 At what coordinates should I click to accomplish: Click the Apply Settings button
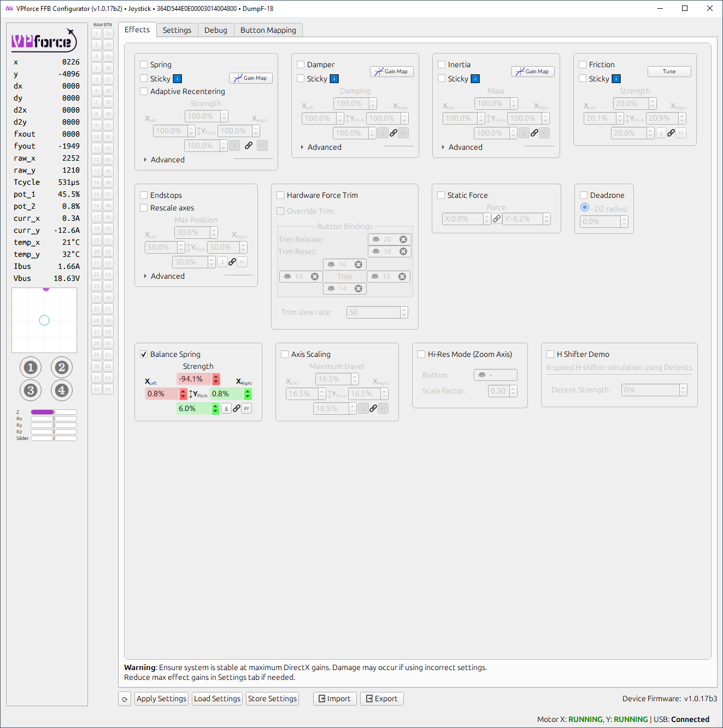161,699
